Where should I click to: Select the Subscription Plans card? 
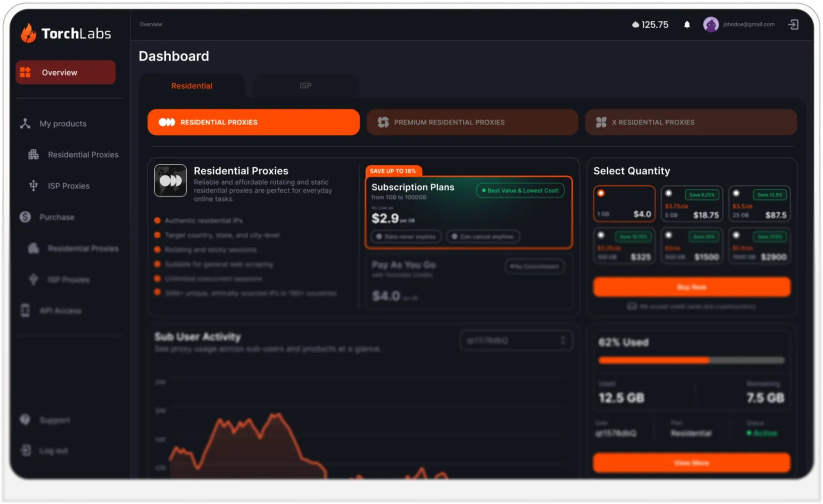click(x=468, y=212)
